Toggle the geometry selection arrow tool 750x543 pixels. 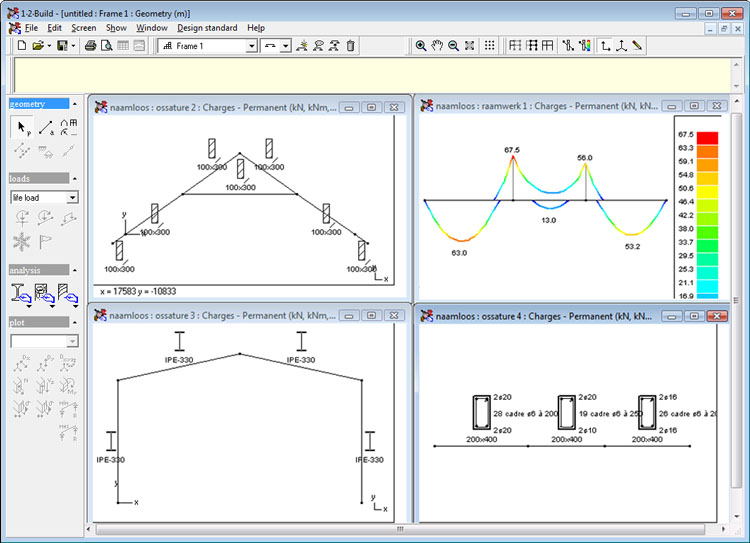22,128
